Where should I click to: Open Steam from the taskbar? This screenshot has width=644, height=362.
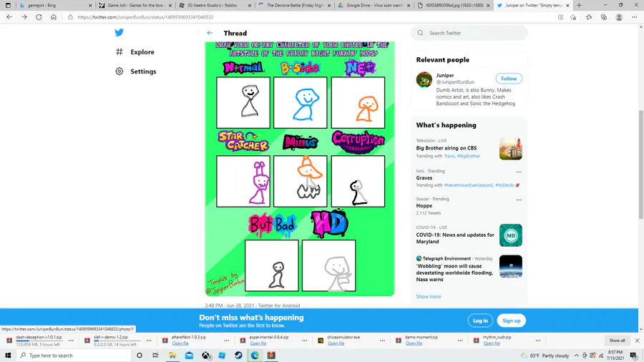[x=238, y=356]
